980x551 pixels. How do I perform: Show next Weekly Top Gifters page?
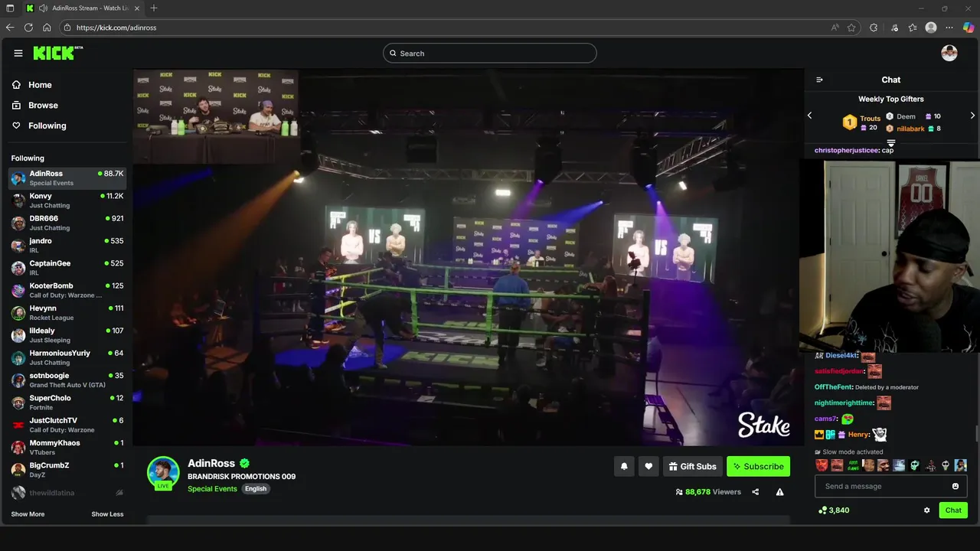(x=972, y=116)
